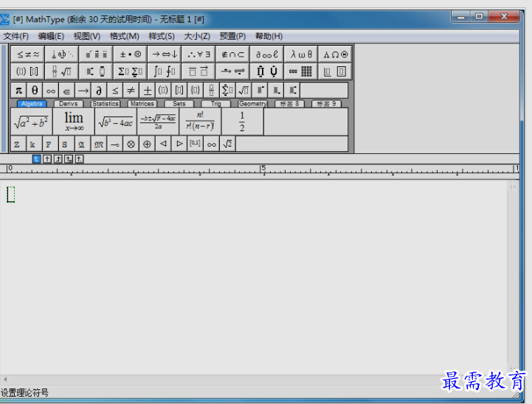Image resolution: width=532 pixels, height=404 pixels.
Task: Switch to the Trig tab
Action: point(215,104)
